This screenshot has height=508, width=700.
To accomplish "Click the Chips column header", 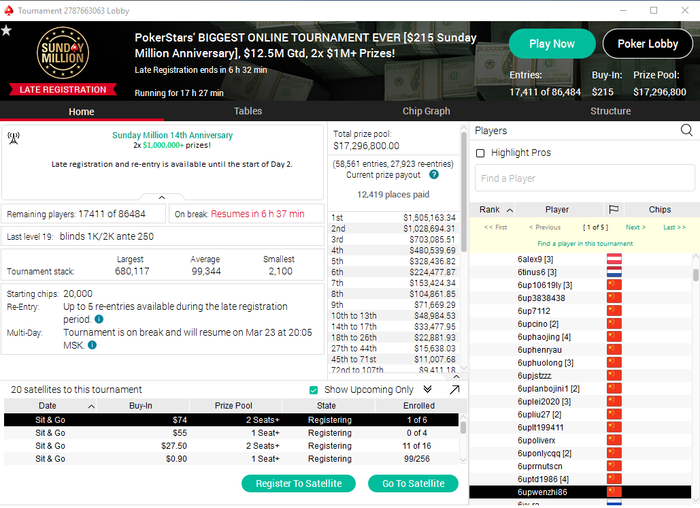I will tap(659, 209).
